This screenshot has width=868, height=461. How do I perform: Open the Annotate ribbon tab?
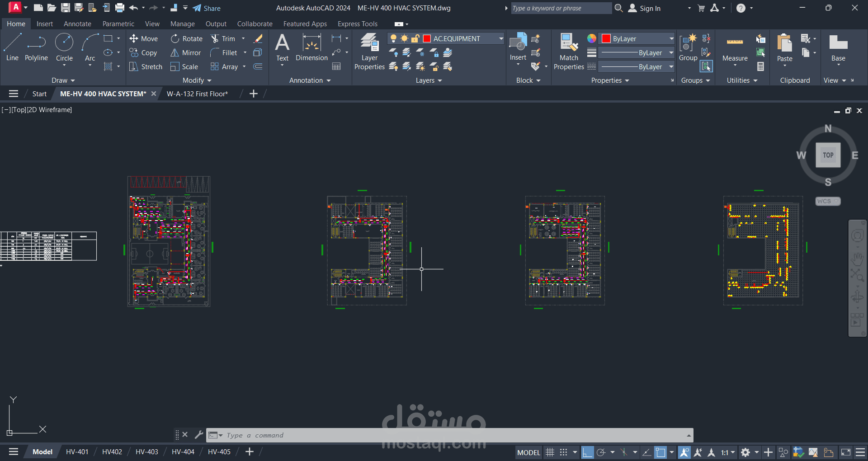pos(77,24)
